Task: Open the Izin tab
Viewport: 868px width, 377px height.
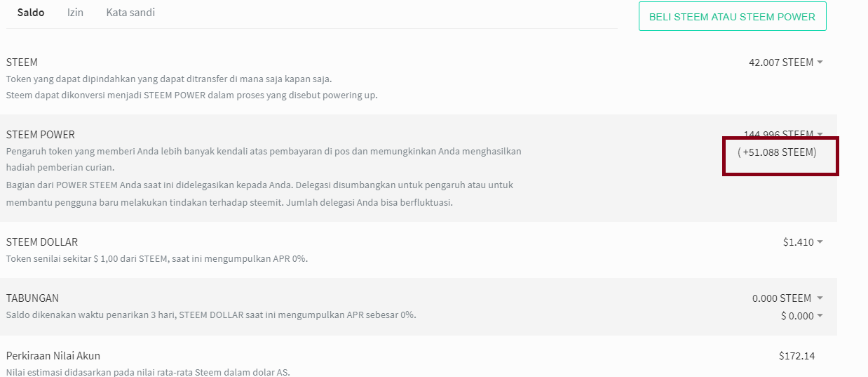Action: [75, 13]
